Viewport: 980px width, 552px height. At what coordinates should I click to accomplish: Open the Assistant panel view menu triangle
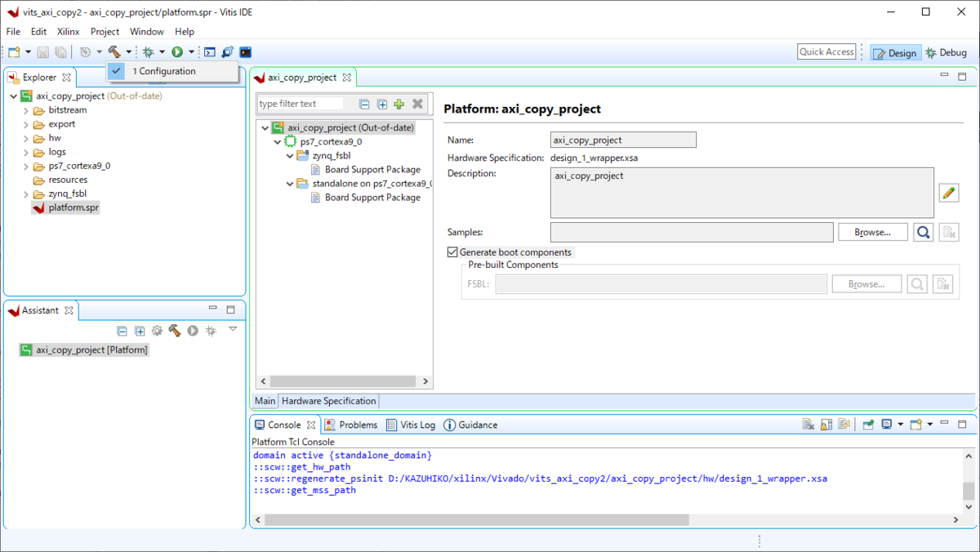pyautogui.click(x=233, y=329)
